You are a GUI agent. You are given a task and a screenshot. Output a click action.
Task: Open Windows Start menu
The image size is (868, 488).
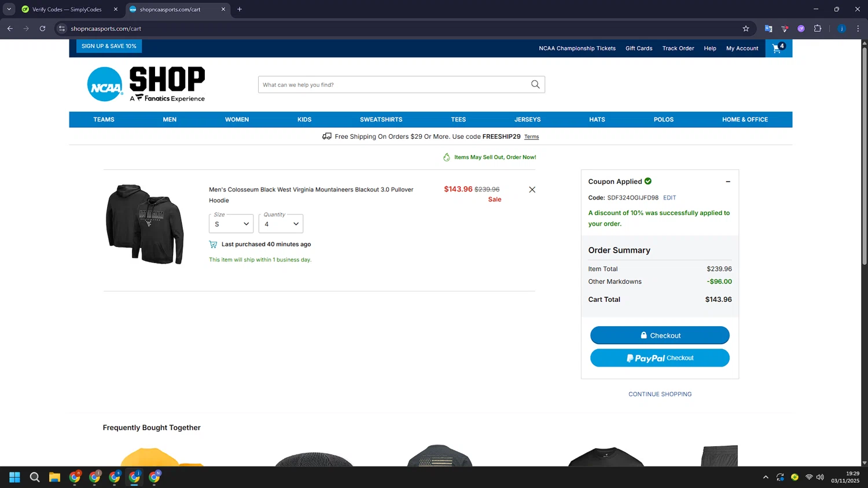(x=15, y=477)
